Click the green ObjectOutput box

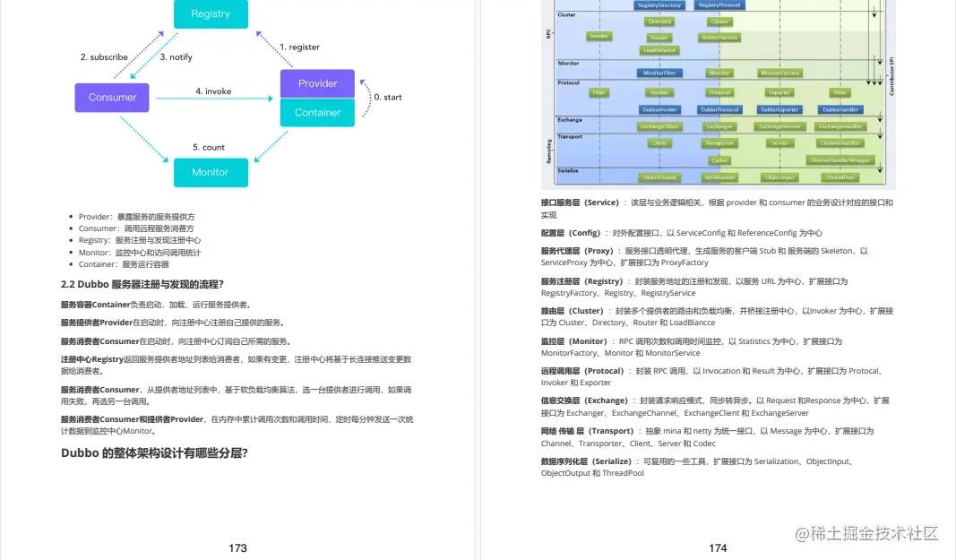point(659,177)
